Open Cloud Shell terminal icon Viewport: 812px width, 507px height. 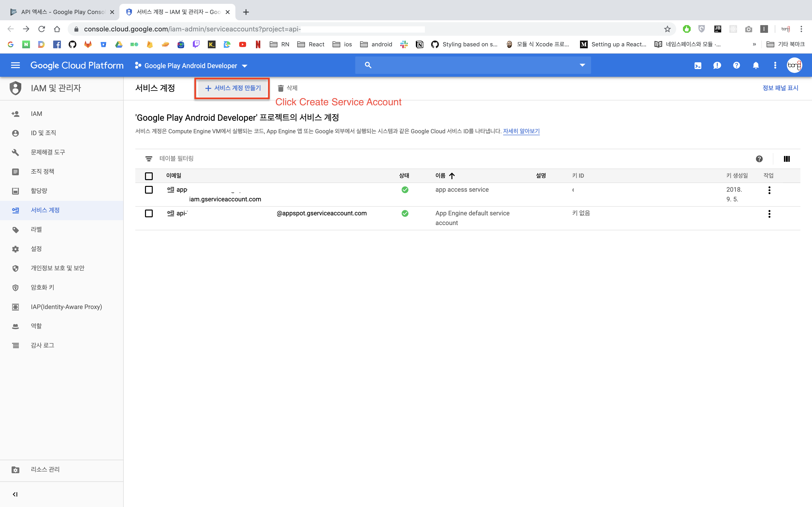click(x=698, y=65)
